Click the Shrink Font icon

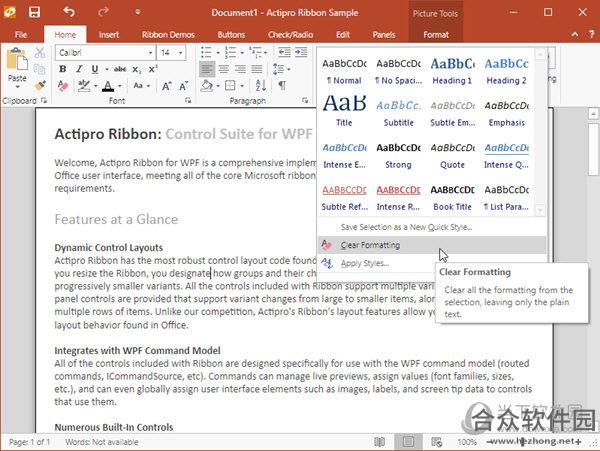[184, 86]
